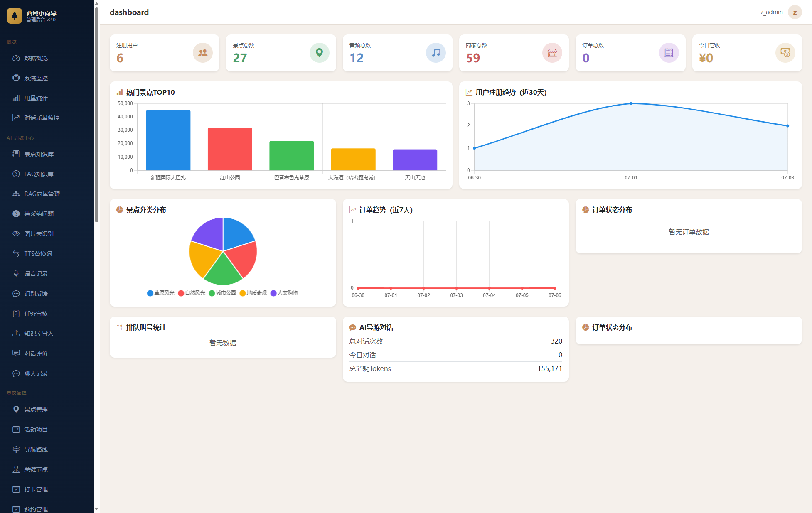
Task: Click the blue 新疆国际大巴扎 bar
Action: 168,140
